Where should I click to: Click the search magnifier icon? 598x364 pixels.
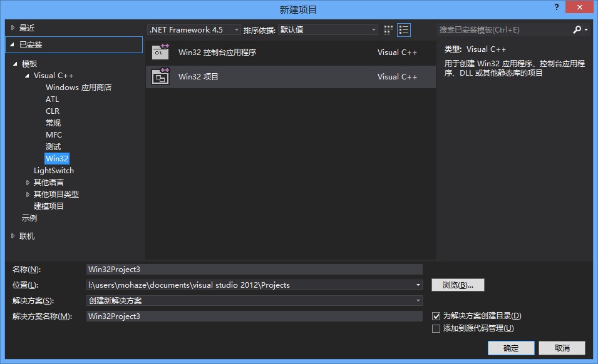click(577, 29)
